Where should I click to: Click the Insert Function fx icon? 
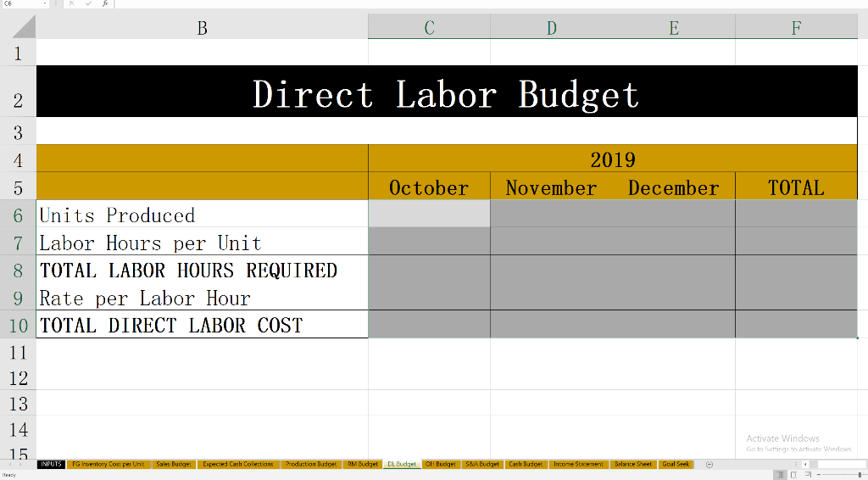(x=105, y=3)
